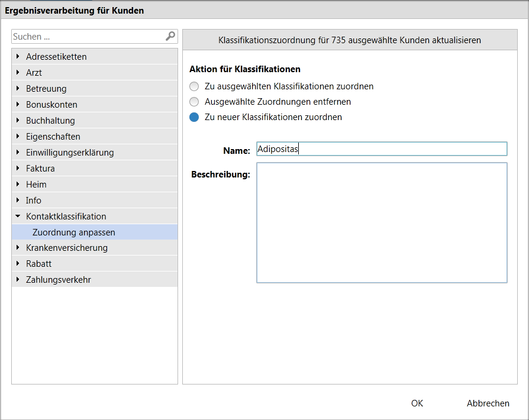Screen dimensions: 529x420
Task: Click the OK button
Action: [x=417, y=403]
